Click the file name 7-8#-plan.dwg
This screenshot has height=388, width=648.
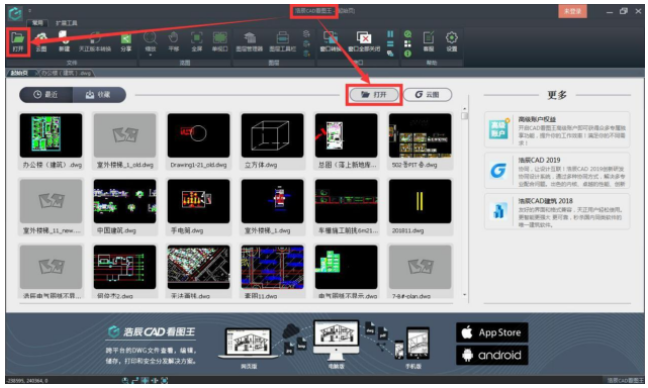pyautogui.click(x=411, y=296)
